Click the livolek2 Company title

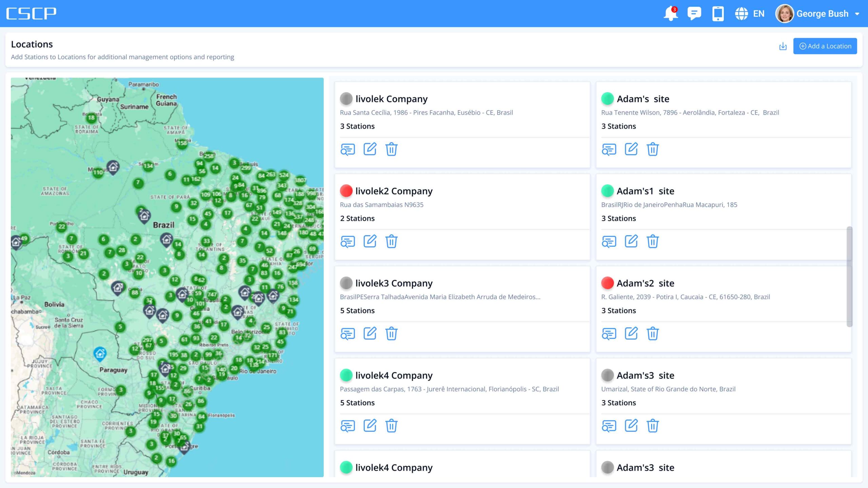pos(394,191)
